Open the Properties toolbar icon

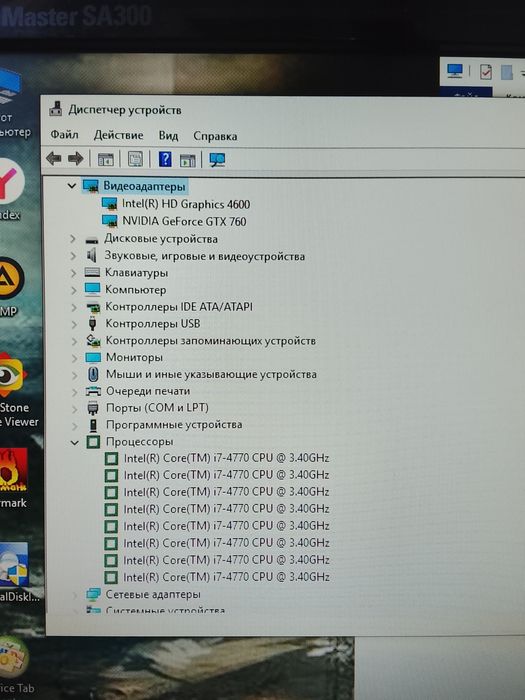135,159
